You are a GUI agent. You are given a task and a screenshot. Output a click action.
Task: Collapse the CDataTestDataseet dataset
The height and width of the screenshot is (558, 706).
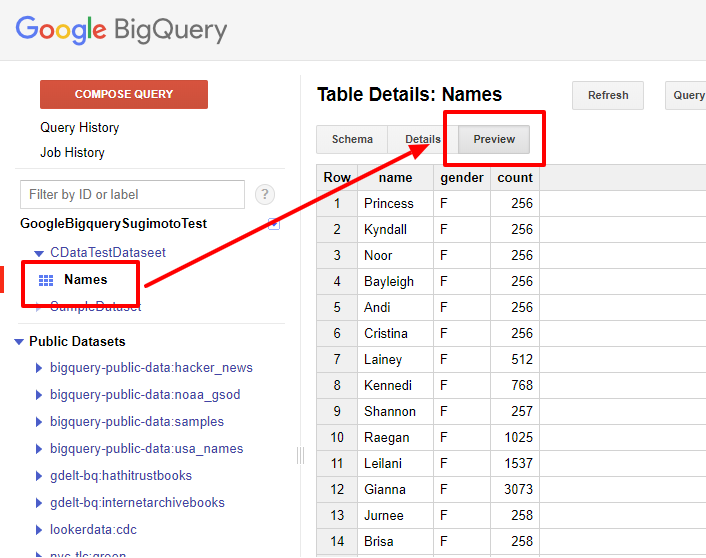[x=39, y=254]
